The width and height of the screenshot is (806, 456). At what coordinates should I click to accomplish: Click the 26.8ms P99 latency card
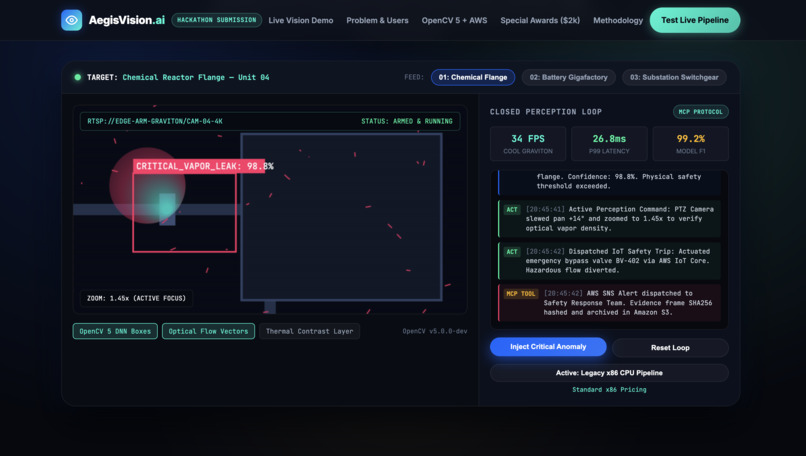609,143
